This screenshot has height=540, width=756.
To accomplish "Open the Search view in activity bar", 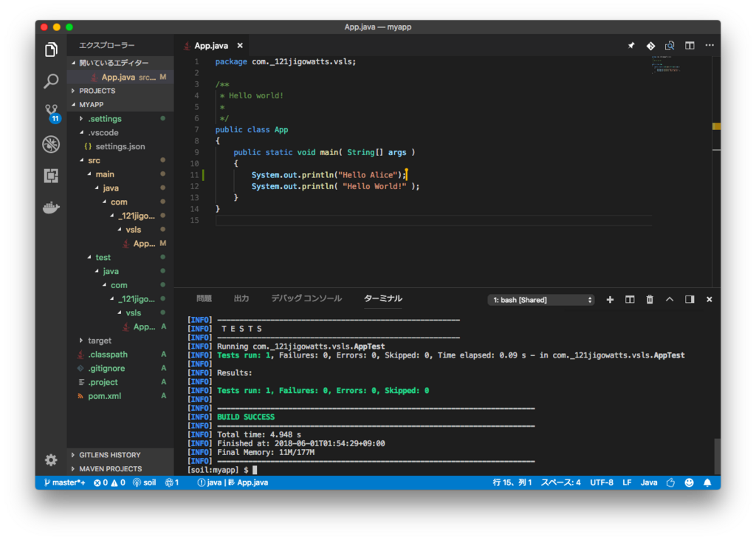I will (x=51, y=81).
